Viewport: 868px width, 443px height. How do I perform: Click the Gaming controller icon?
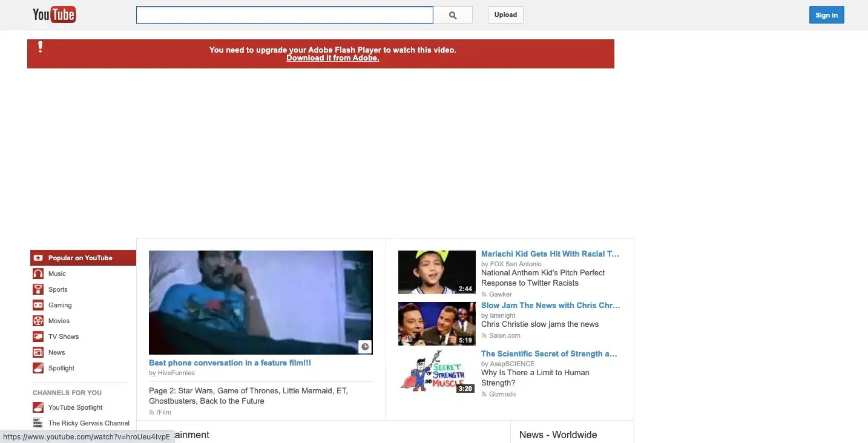[38, 305]
